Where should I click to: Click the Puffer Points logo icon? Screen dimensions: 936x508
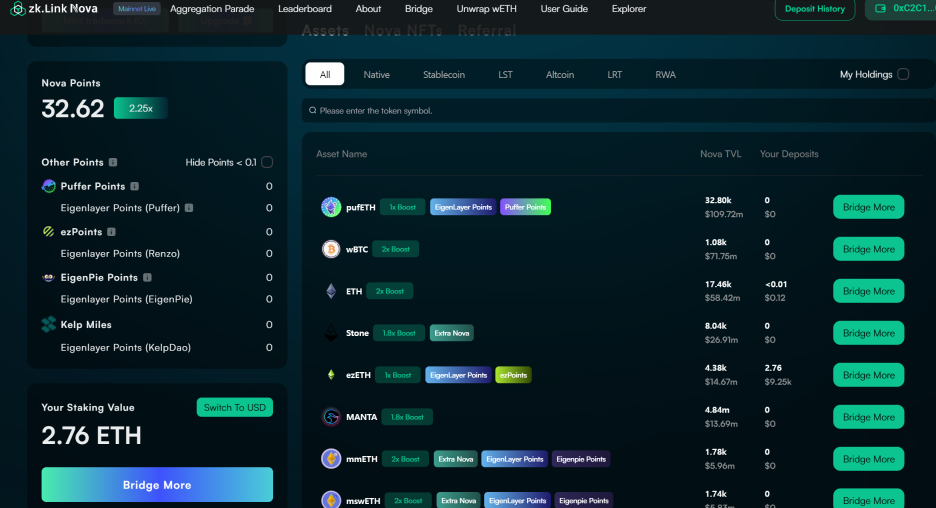(48, 186)
